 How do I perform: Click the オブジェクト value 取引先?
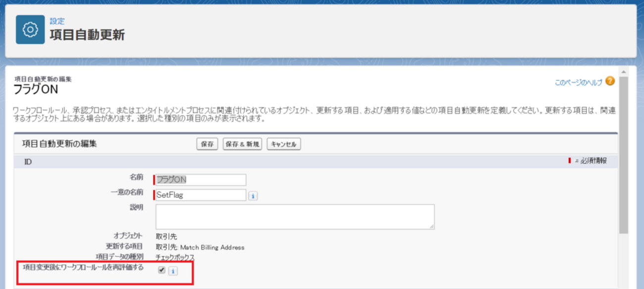coord(165,236)
